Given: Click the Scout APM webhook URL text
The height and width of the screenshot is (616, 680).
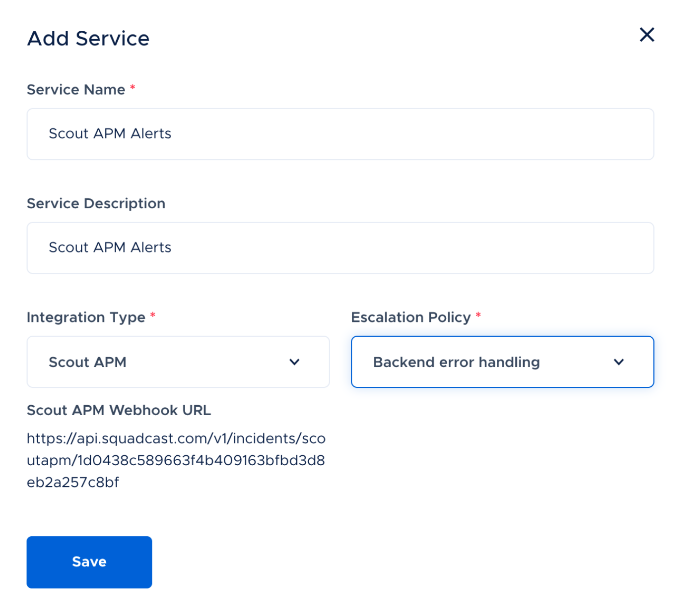Looking at the screenshot, I should (176, 460).
